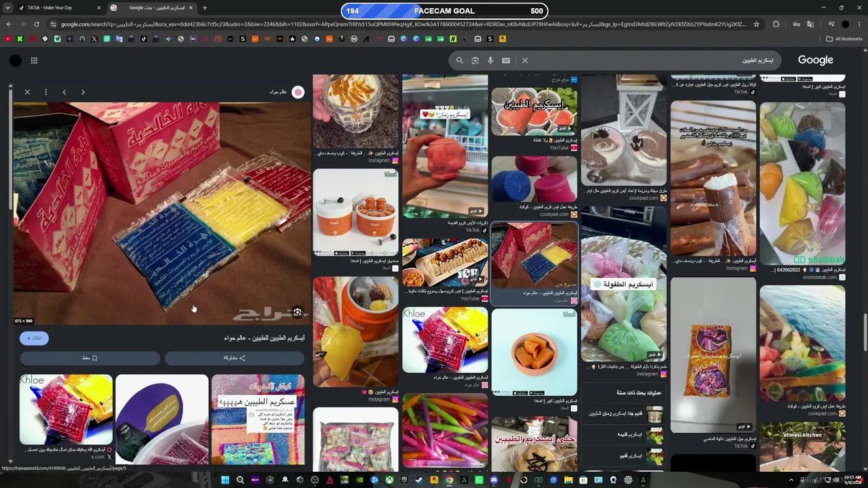
Task: Open the on-screen keyboard input tool
Action: tap(506, 60)
